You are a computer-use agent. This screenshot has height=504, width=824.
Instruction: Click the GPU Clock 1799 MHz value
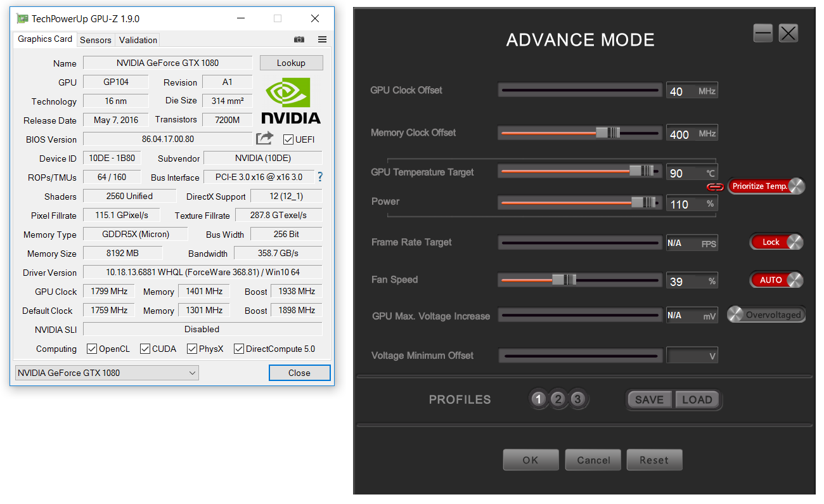109,291
